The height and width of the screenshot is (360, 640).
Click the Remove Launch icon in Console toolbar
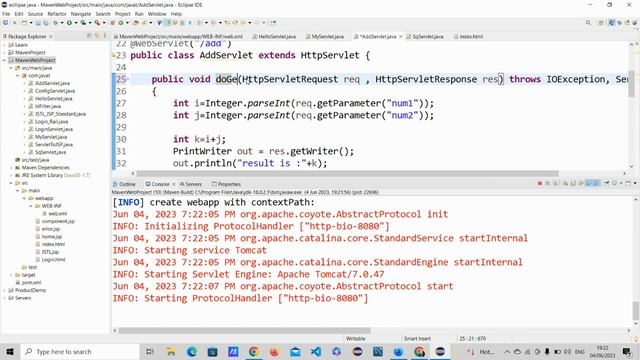click(547, 184)
